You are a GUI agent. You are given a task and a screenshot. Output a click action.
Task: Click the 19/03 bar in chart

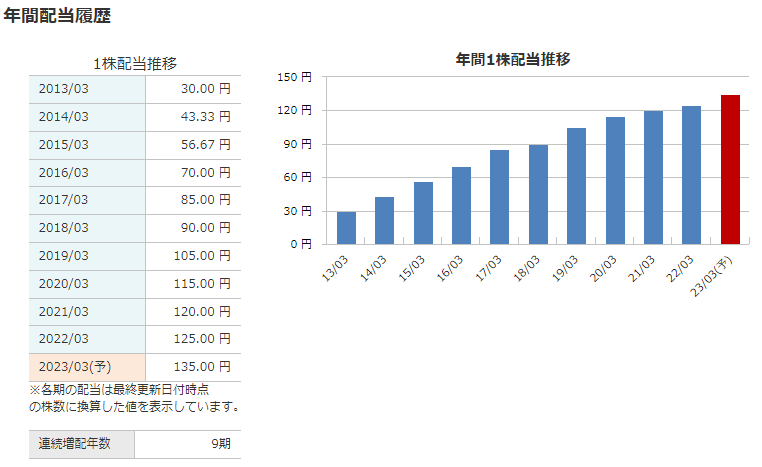(x=576, y=186)
